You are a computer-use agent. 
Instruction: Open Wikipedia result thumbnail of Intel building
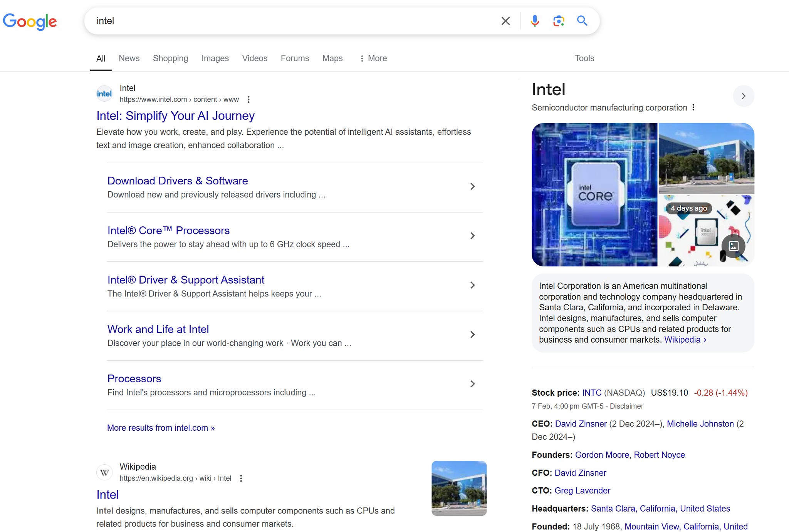click(x=459, y=488)
